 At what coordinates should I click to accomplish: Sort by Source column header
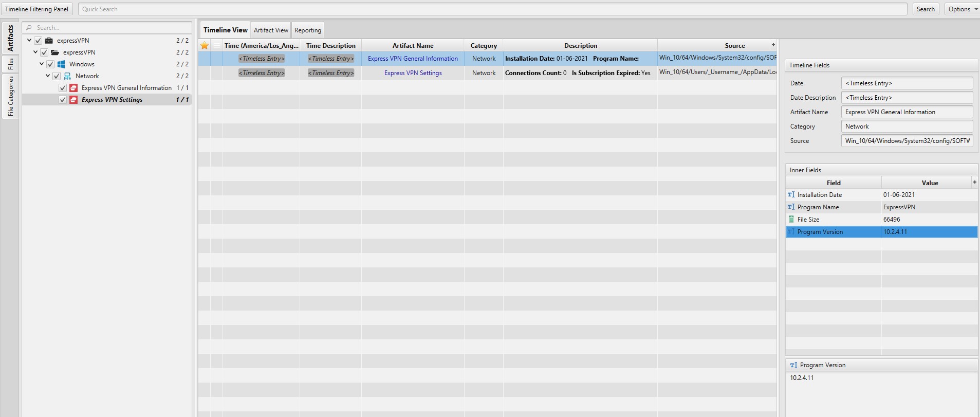(734, 45)
